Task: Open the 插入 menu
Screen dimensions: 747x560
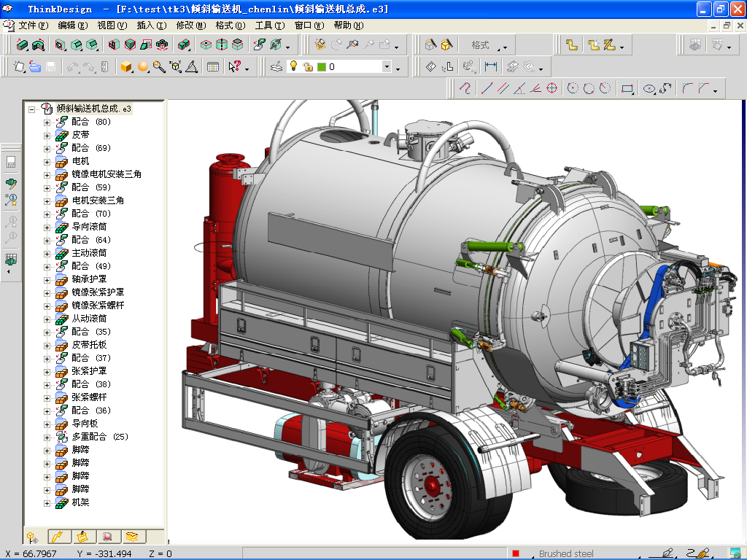Action: click(151, 26)
